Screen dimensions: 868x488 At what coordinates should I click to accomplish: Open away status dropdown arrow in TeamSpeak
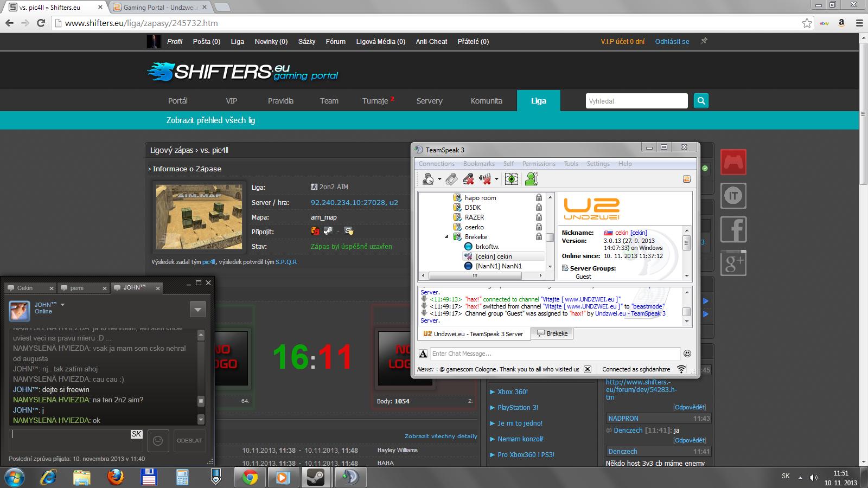(439, 179)
